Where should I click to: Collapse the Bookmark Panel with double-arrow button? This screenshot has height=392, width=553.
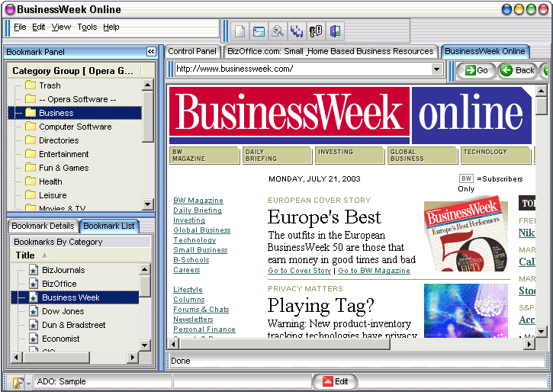151,52
